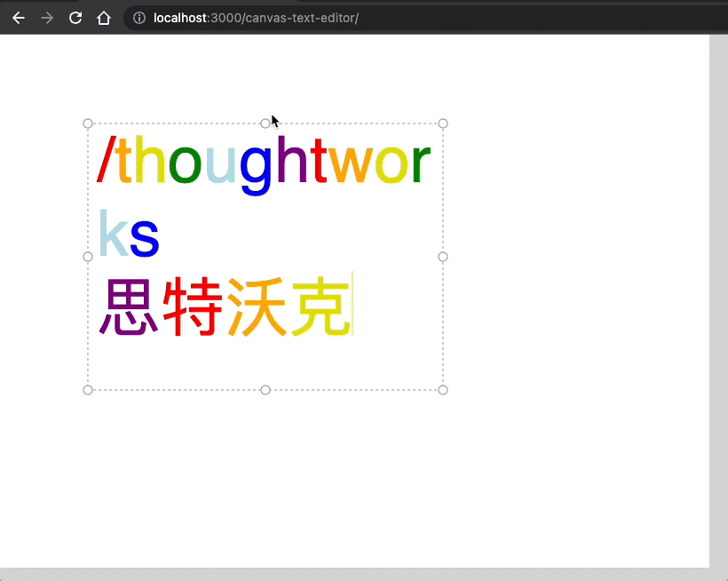Viewport: 728px width, 581px height.
Task: Click the left-middle resize handle of text box
Action: coord(88,257)
